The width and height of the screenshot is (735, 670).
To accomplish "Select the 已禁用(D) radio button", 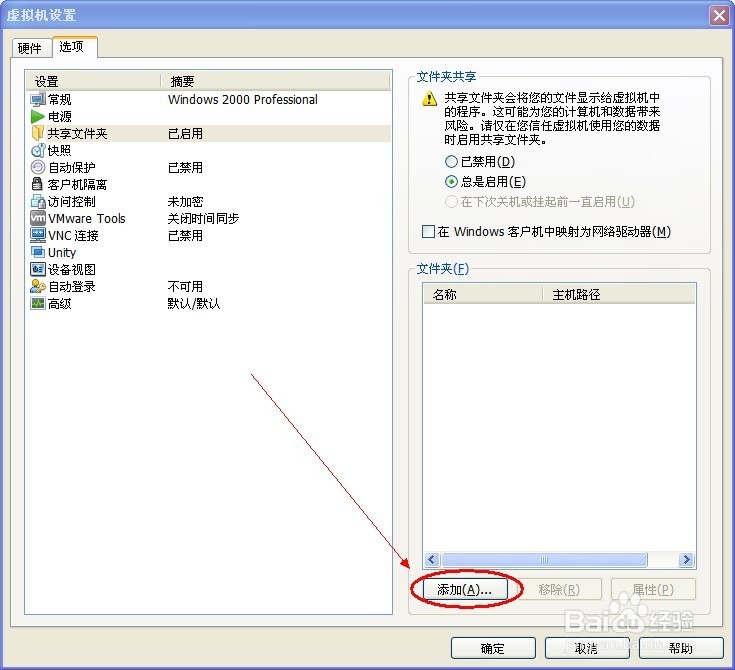I will point(451,162).
